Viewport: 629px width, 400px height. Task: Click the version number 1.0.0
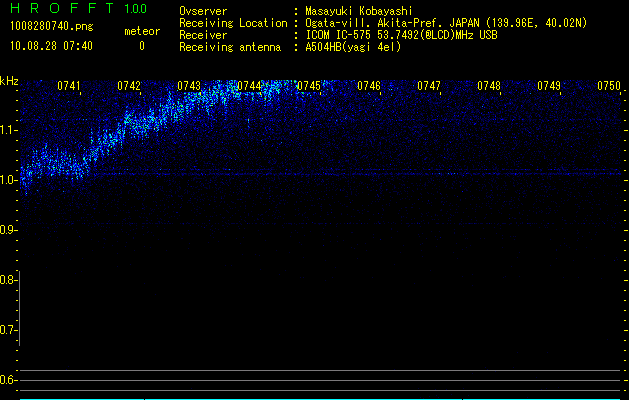click(x=135, y=8)
